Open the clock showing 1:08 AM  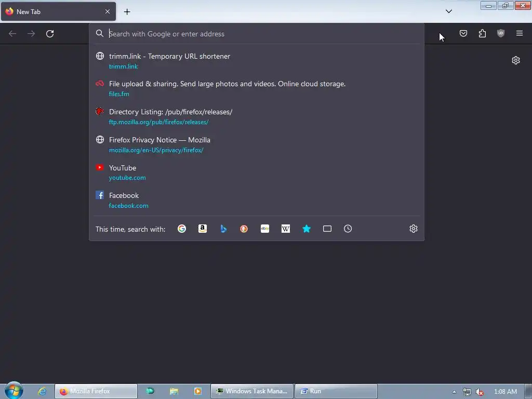[x=506, y=392]
